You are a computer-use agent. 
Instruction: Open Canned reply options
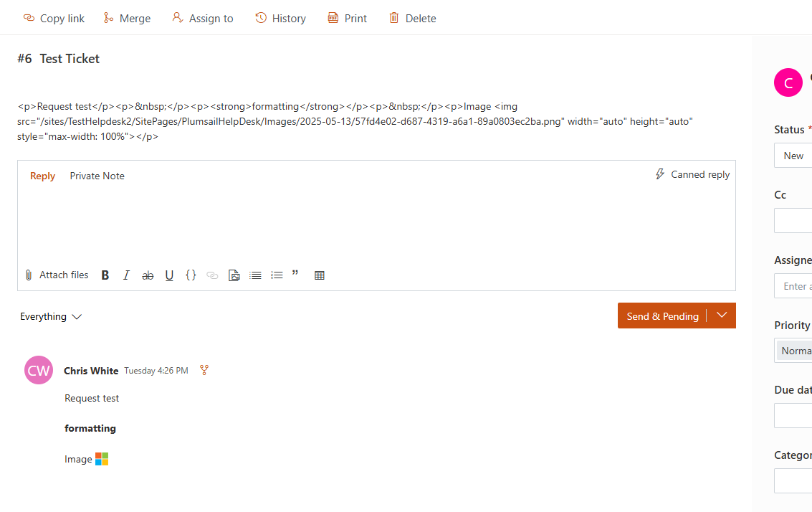(x=692, y=174)
